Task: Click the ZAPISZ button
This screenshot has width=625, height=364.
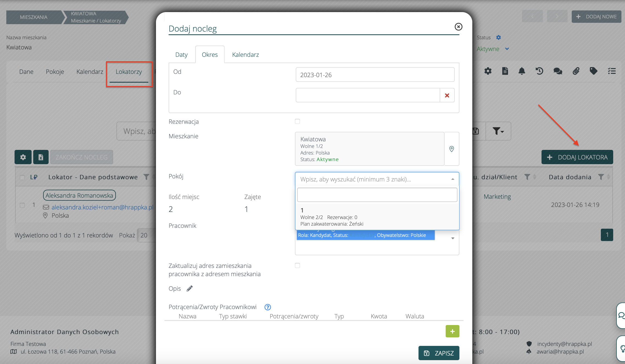Action: (439, 353)
